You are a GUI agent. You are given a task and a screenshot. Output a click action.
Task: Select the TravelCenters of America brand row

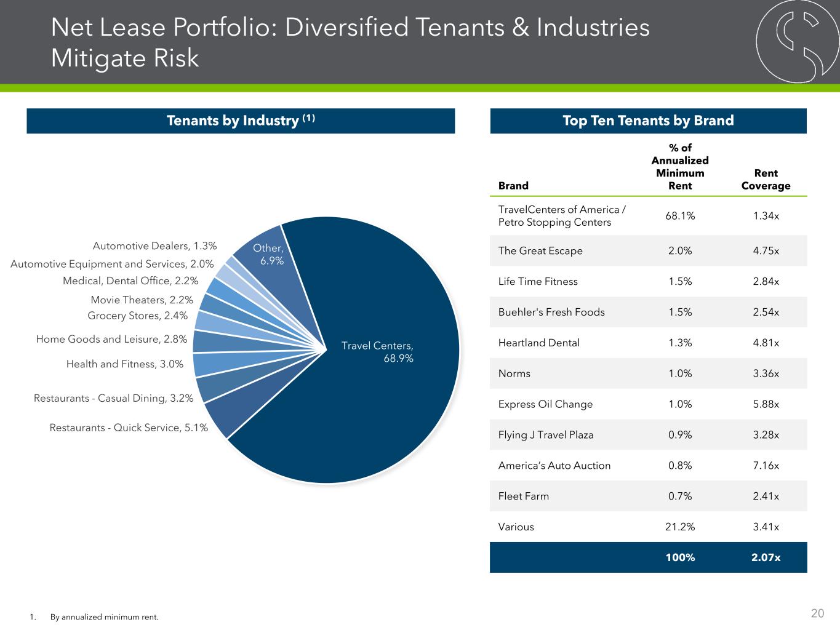click(648, 216)
